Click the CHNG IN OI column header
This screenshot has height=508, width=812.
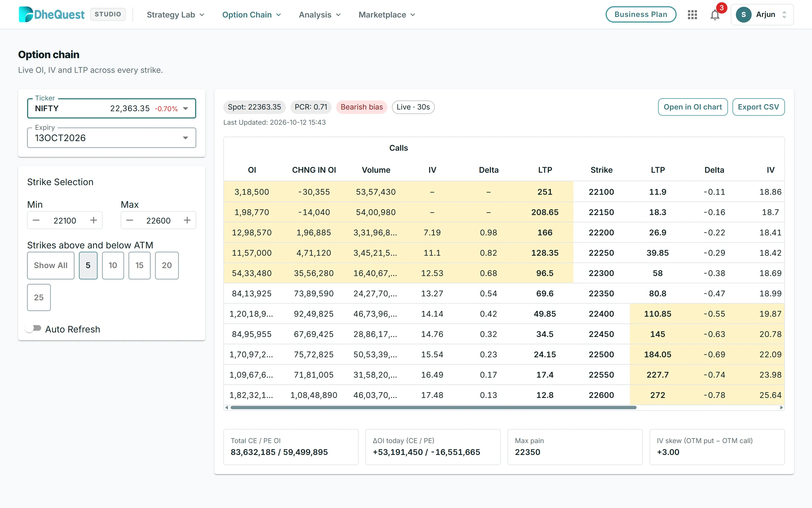pyautogui.click(x=314, y=170)
